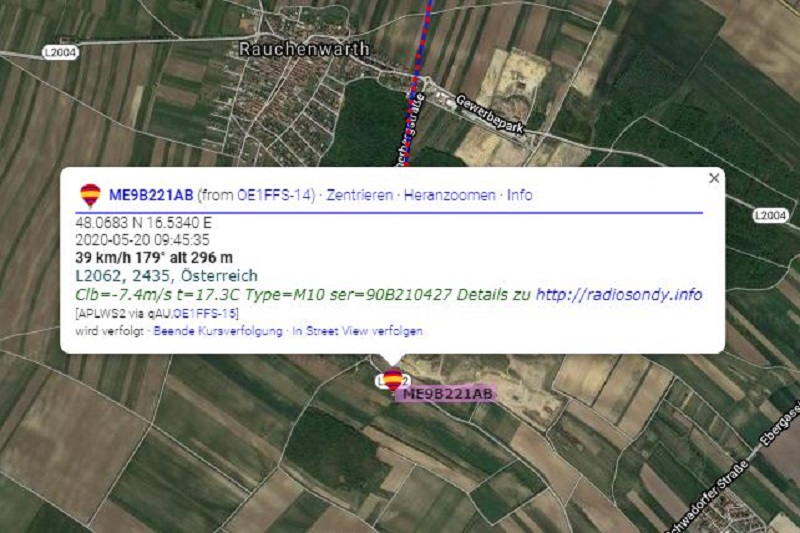Open the OE1FFS-14 source station link
The height and width of the screenshot is (533, 800).
[x=274, y=195]
